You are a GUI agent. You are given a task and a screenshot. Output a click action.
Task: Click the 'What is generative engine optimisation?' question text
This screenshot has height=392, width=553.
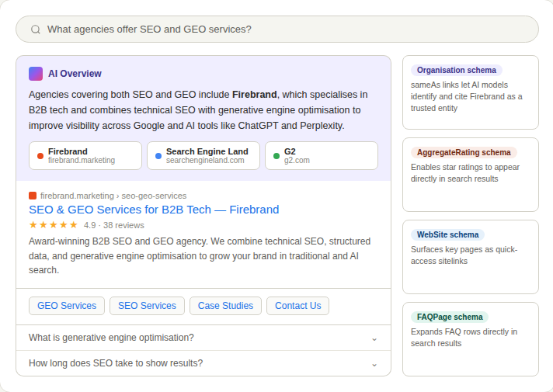111,338
